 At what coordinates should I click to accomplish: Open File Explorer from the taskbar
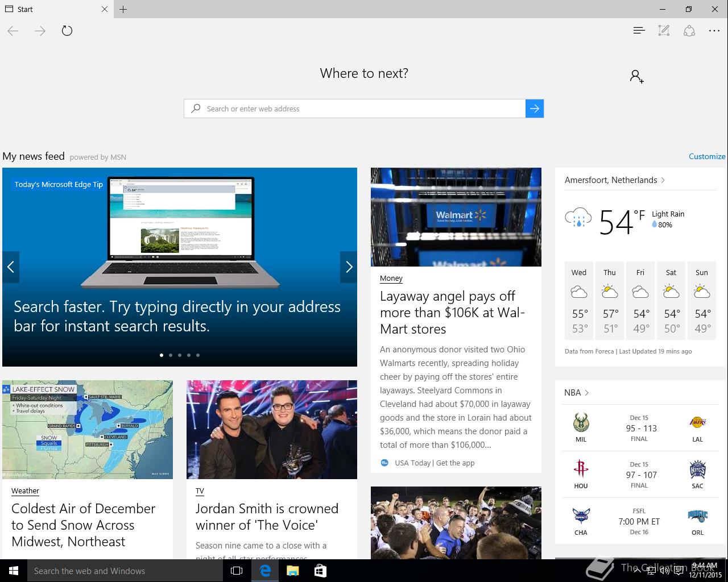292,571
